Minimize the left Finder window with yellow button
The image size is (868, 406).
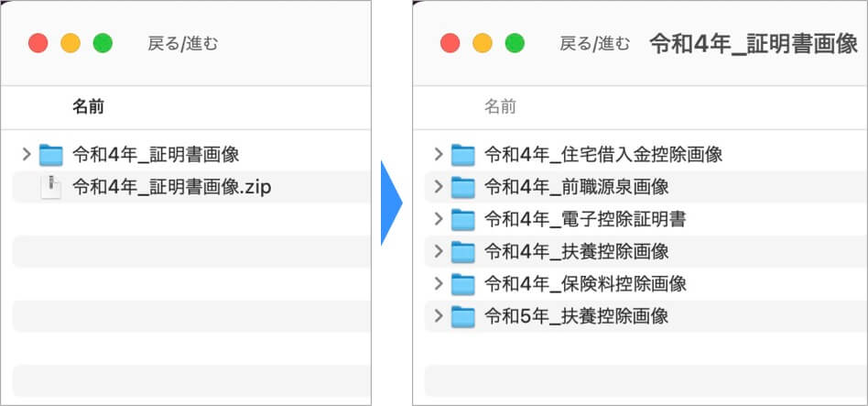71,43
